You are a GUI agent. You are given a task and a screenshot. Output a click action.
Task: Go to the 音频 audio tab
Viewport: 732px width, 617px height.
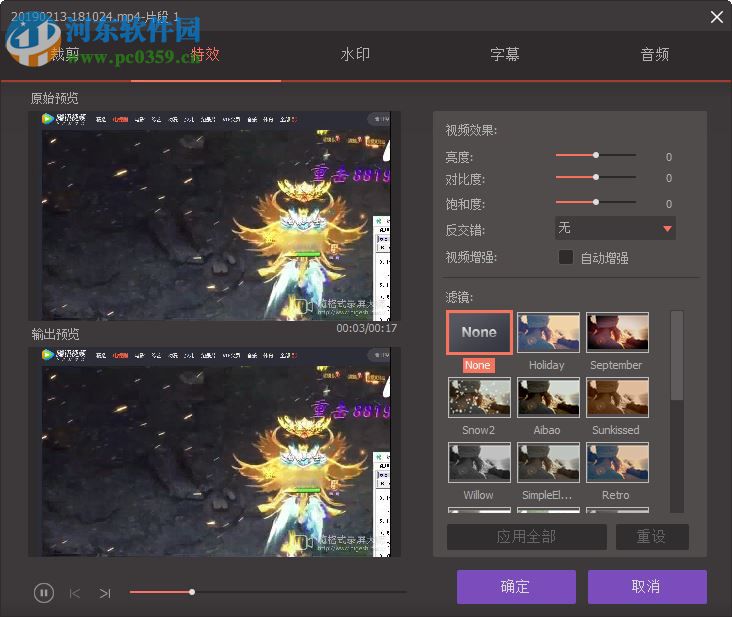pos(655,54)
